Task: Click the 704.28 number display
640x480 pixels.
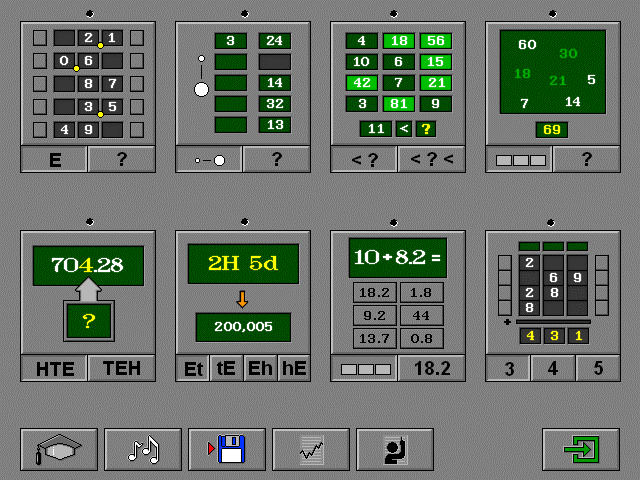Action: 88,265
